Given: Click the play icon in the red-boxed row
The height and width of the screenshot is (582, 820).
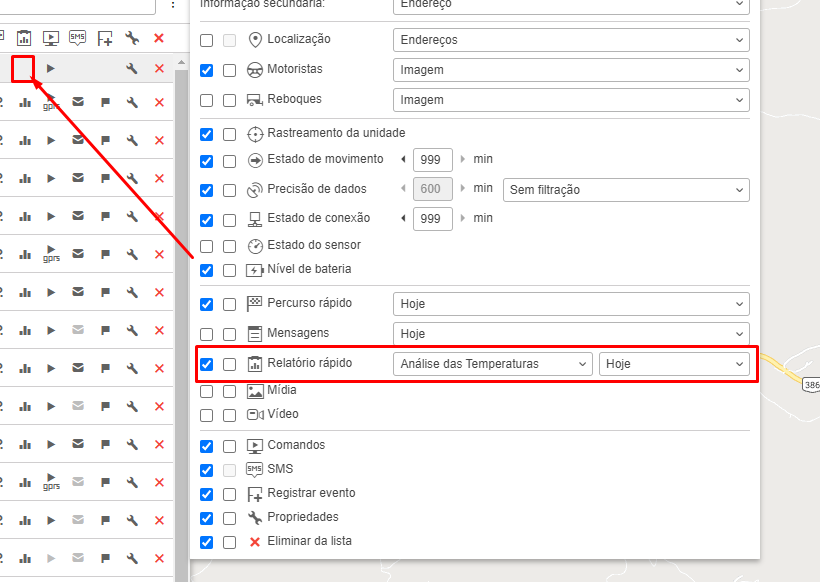Looking at the screenshot, I should pos(50,69).
